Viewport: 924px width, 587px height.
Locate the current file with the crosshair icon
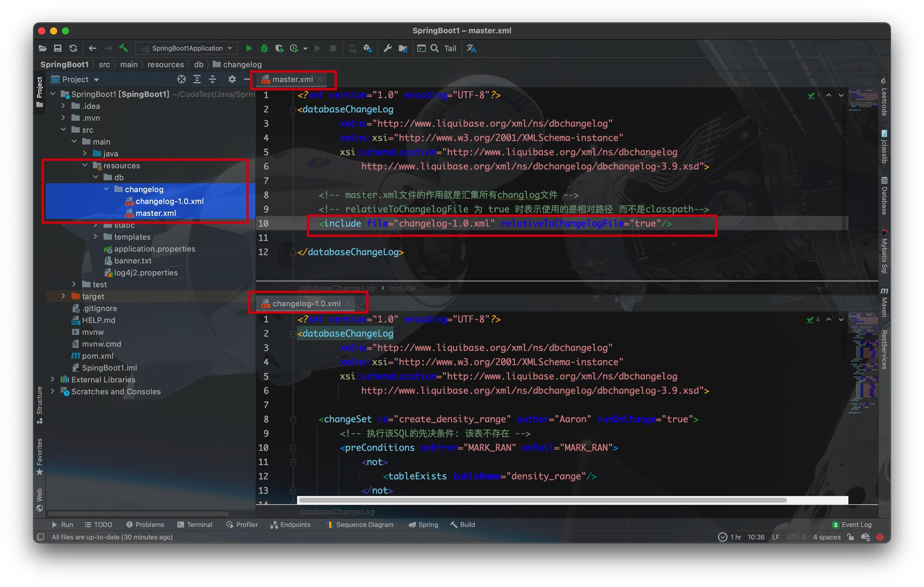coord(182,79)
